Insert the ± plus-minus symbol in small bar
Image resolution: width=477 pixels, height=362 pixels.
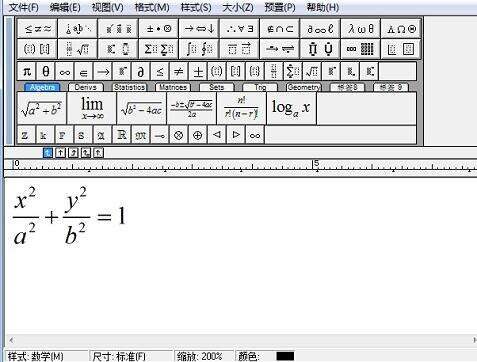tap(198, 71)
